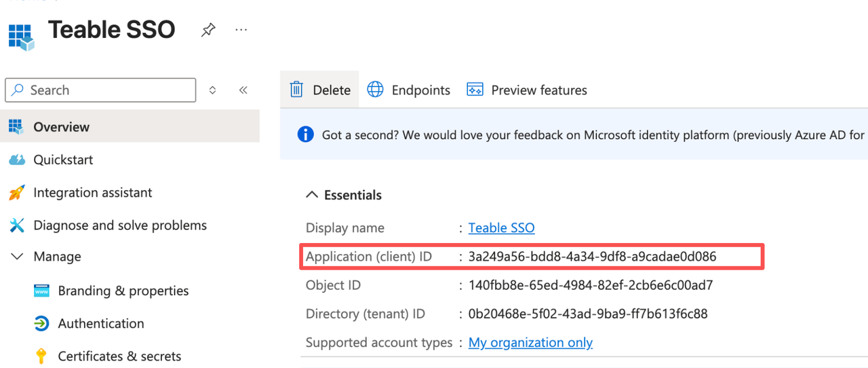The image size is (868, 368).
Task: Click the Teable SSO page title
Action: tap(112, 30)
